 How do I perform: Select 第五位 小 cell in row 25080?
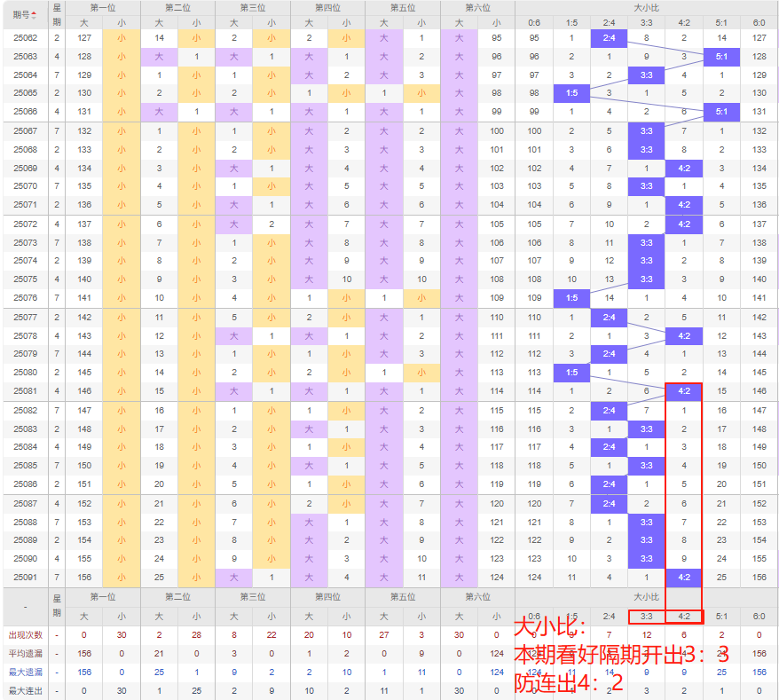tap(421, 373)
